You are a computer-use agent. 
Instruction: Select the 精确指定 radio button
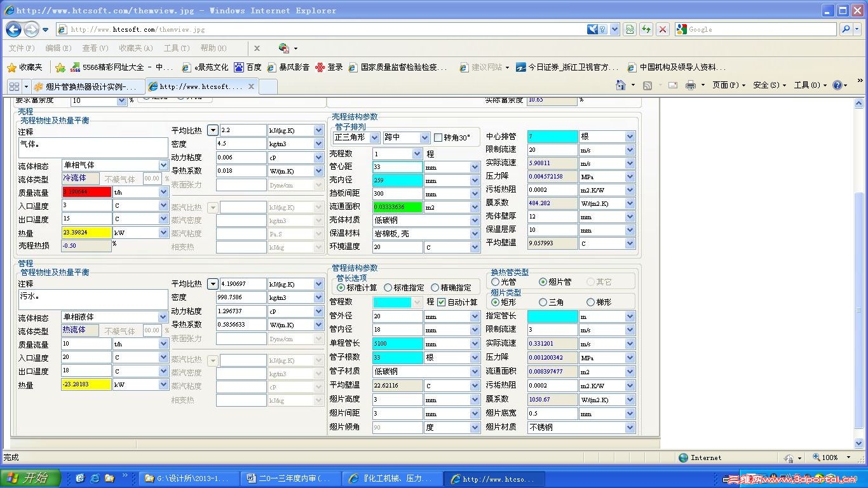[435, 287]
